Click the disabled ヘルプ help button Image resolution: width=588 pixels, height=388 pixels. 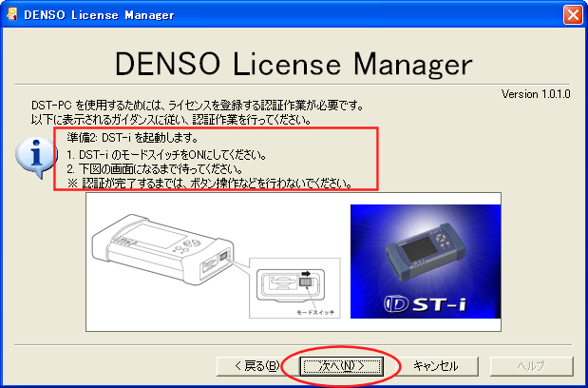tap(531, 366)
